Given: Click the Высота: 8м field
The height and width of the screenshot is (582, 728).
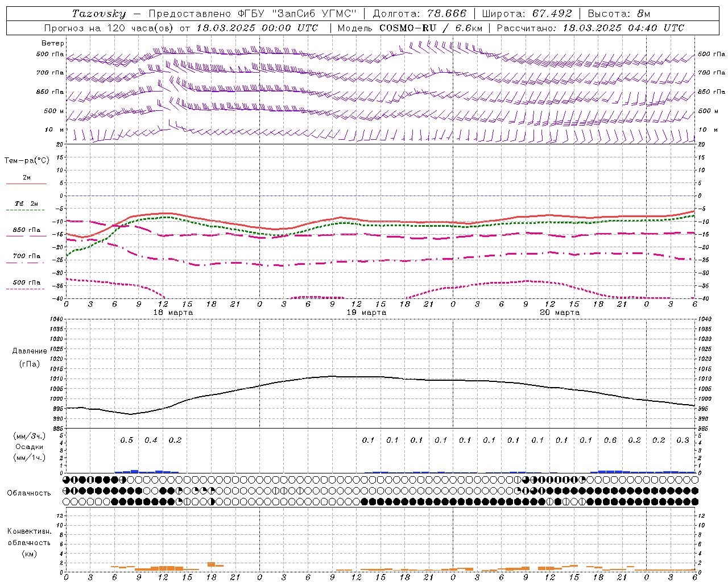Looking at the screenshot, I should (619, 14).
